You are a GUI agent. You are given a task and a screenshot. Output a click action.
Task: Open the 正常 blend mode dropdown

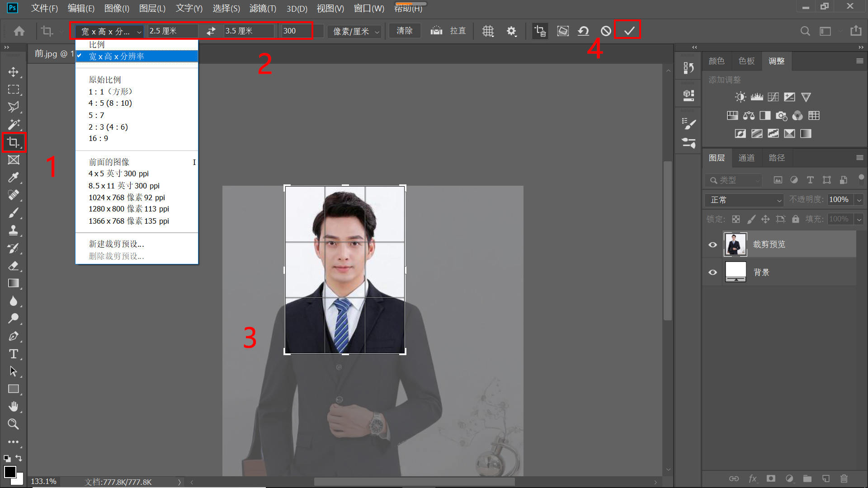tap(744, 200)
